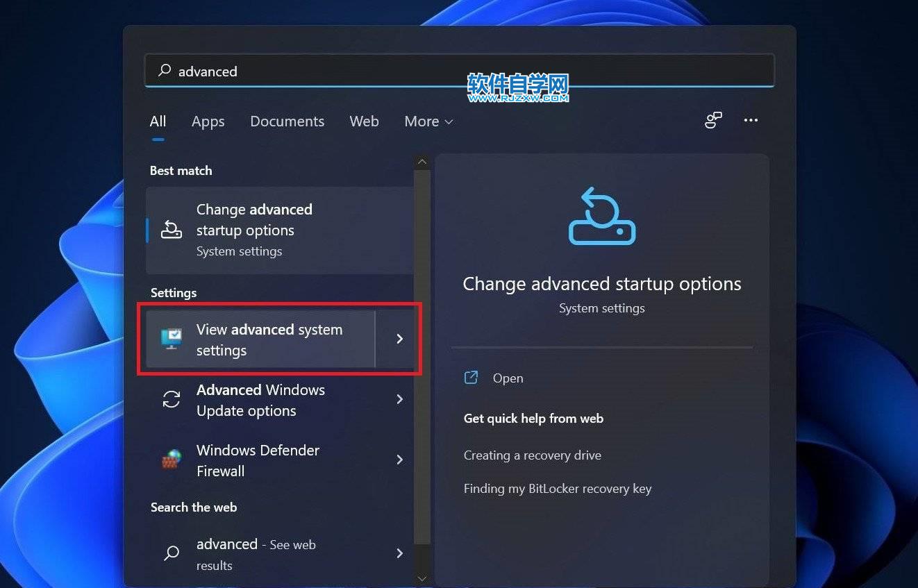
Task: Click the 'Settings' section heading in results
Action: [x=174, y=293]
